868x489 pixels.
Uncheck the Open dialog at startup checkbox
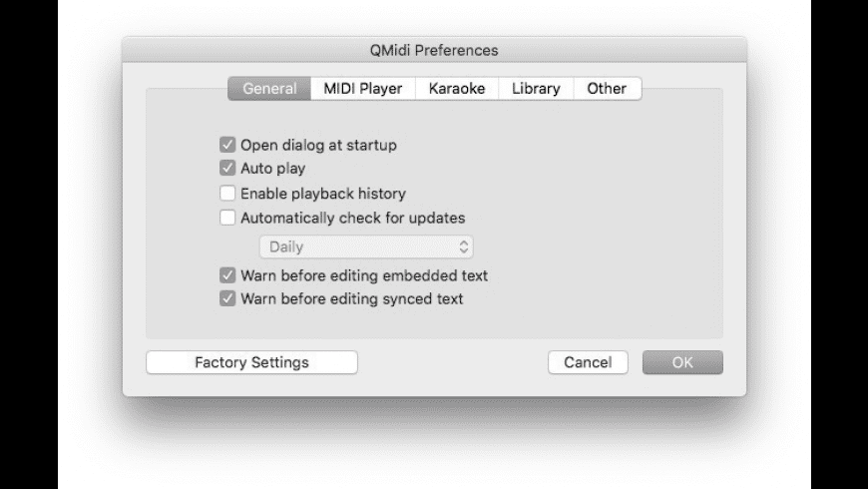click(x=227, y=146)
